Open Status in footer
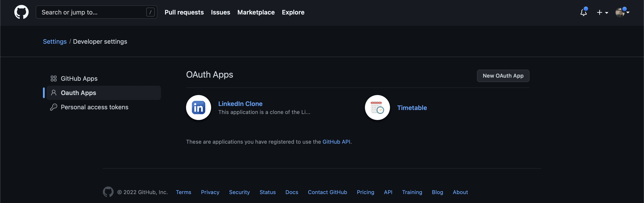Screen dimensions: 644x203 pyautogui.click(x=267, y=192)
